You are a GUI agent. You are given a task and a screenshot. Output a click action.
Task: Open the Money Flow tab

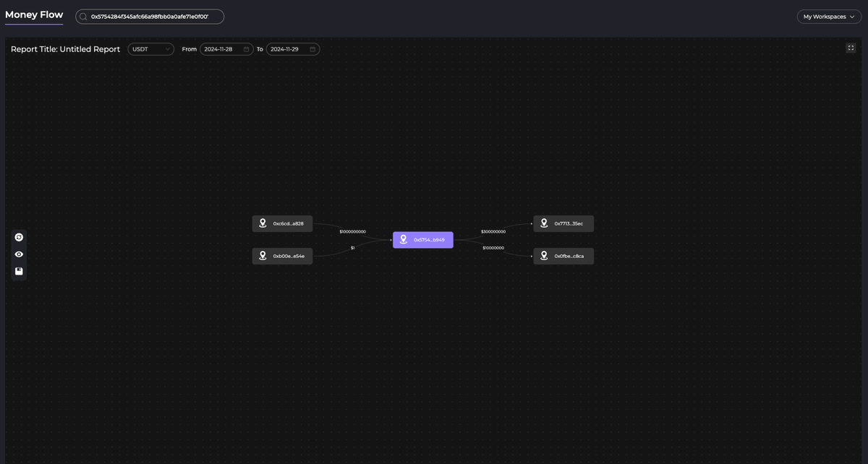coord(34,14)
